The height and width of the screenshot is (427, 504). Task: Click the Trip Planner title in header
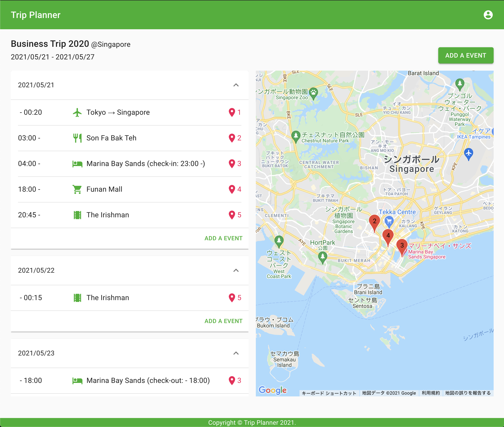[x=36, y=15]
